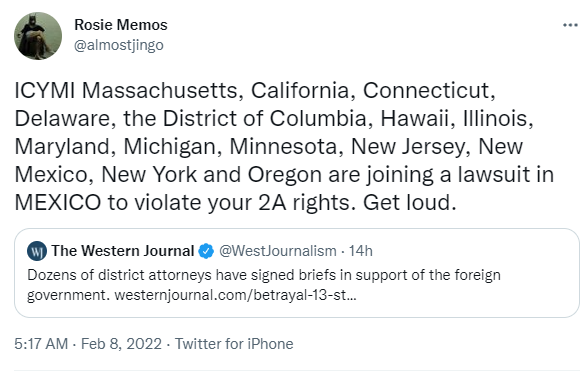Click the 5:17 AM timestamp
Screen dimensions: 587x373
[41, 344]
